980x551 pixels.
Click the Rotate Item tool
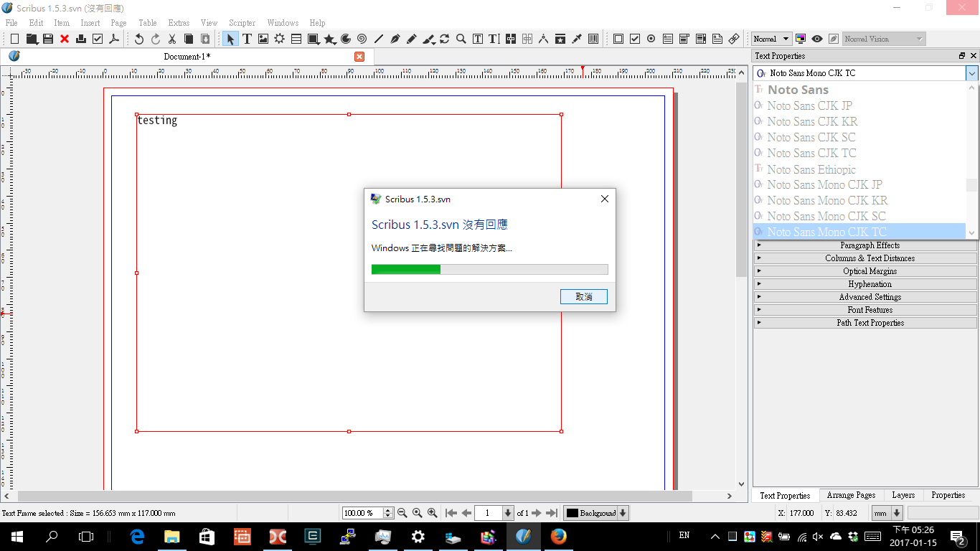pyautogui.click(x=445, y=39)
